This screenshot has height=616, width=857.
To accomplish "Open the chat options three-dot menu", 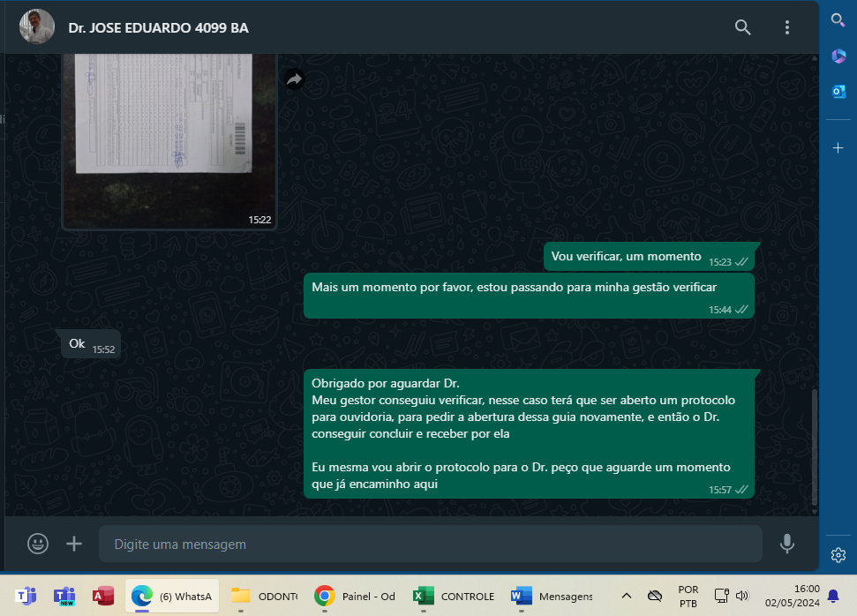I will click(x=787, y=27).
